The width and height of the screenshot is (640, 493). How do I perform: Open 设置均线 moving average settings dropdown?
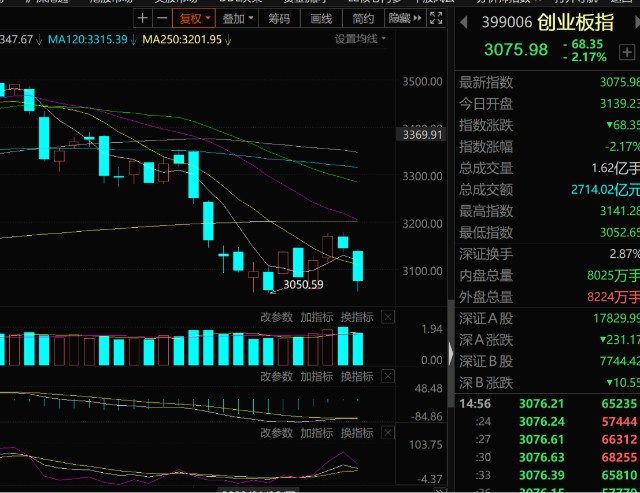click(x=361, y=39)
